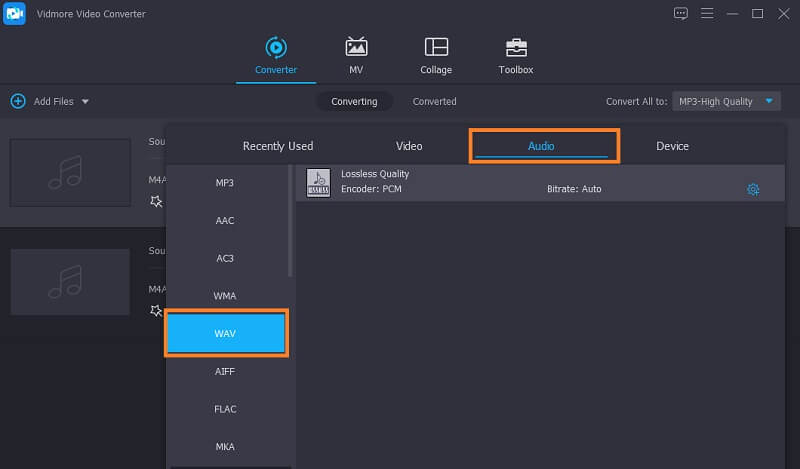Viewport: 800px width, 469px height.
Task: Select the Video format tab
Action: tap(409, 146)
